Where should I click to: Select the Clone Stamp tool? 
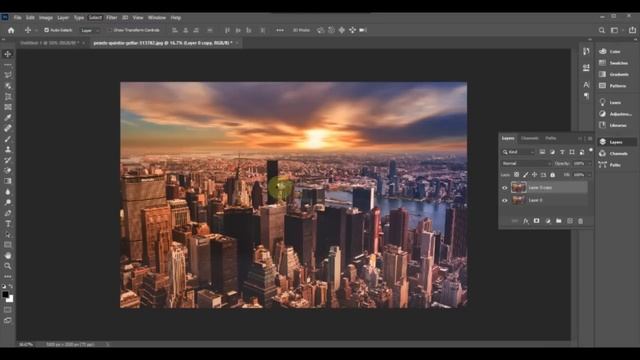(x=8, y=149)
